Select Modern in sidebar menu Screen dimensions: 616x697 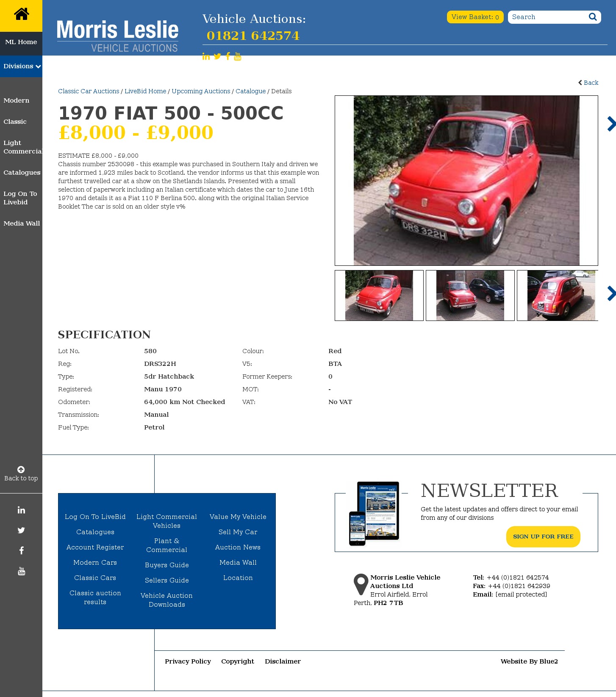17,100
